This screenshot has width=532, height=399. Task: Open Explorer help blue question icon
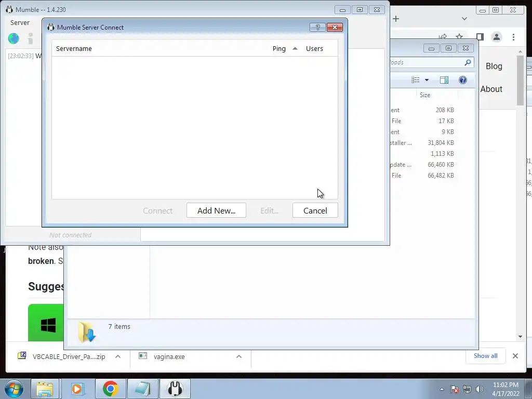(x=462, y=80)
